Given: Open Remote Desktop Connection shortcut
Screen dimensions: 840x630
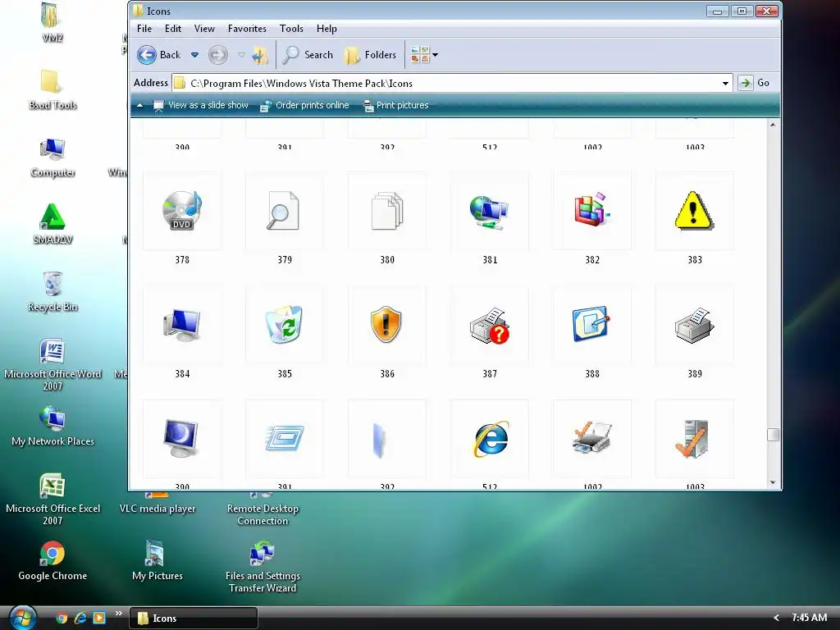Looking at the screenshot, I should pos(262,509).
